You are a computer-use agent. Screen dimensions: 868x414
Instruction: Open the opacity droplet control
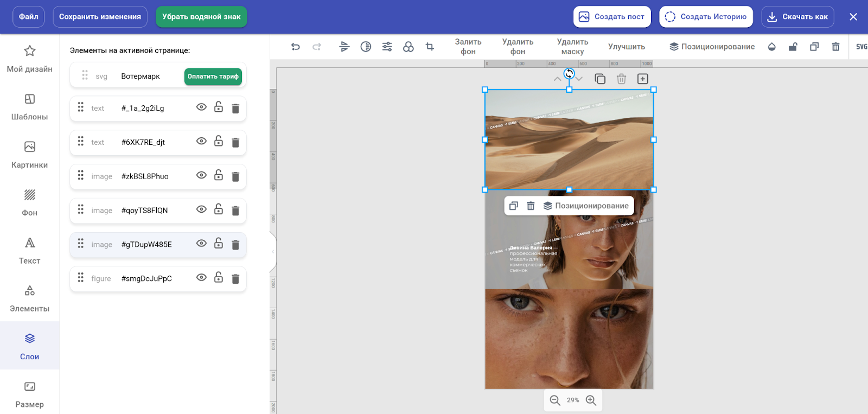click(x=771, y=47)
